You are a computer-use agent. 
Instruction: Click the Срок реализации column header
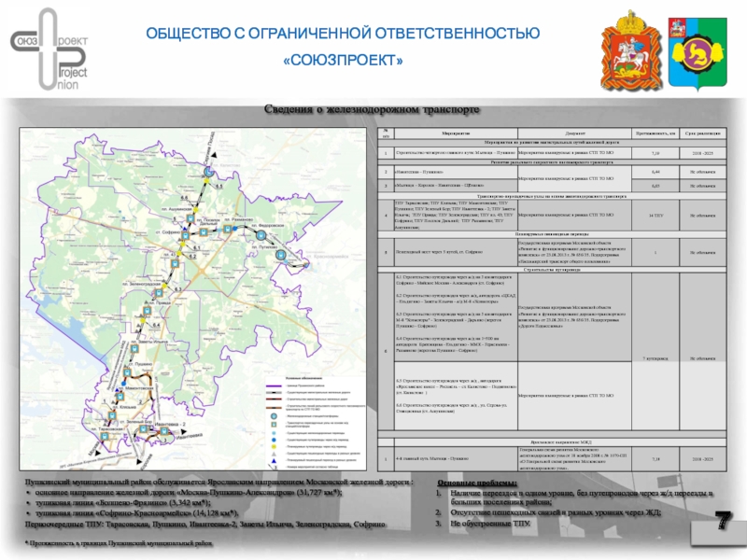coord(703,133)
